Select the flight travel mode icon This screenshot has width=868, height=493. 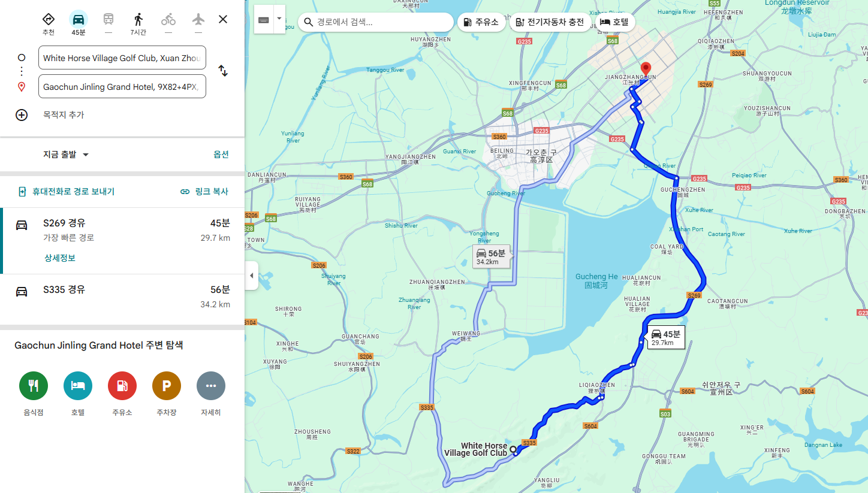[198, 19]
